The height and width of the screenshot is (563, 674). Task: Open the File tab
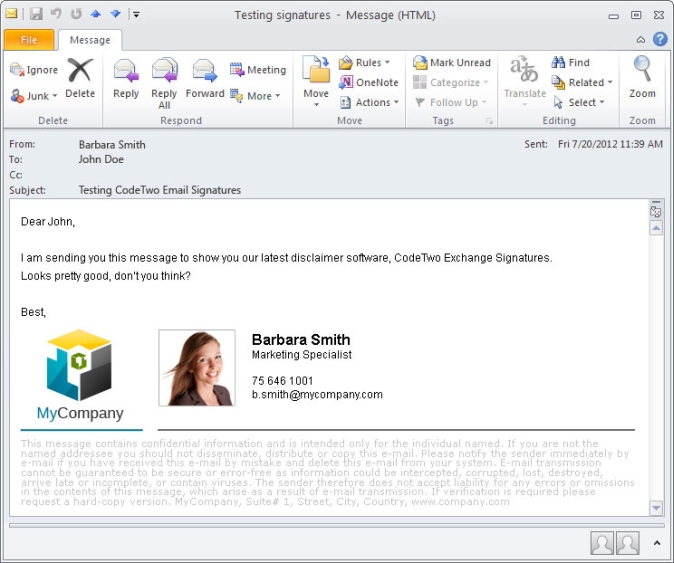[x=29, y=40]
